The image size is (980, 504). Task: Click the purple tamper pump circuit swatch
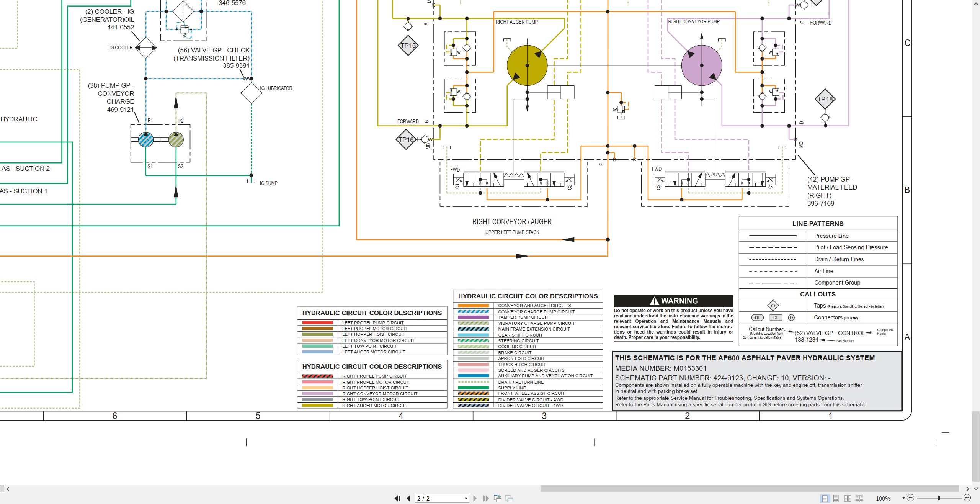474,317
